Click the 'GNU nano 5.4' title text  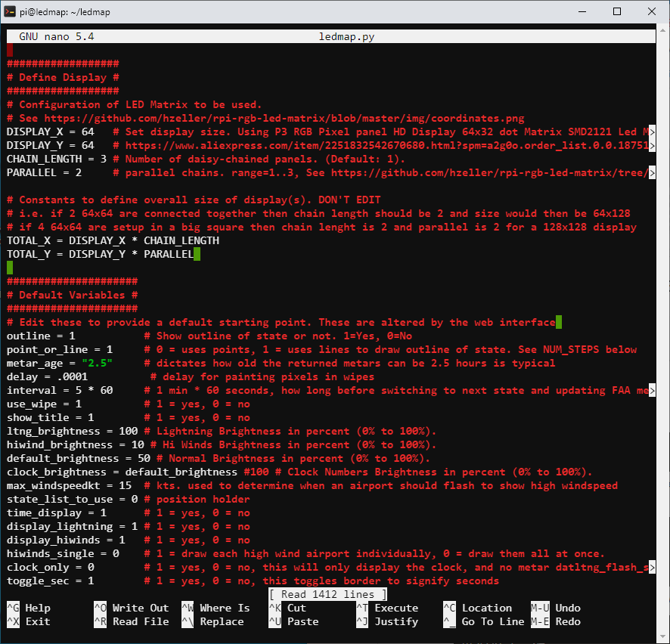[57, 37]
